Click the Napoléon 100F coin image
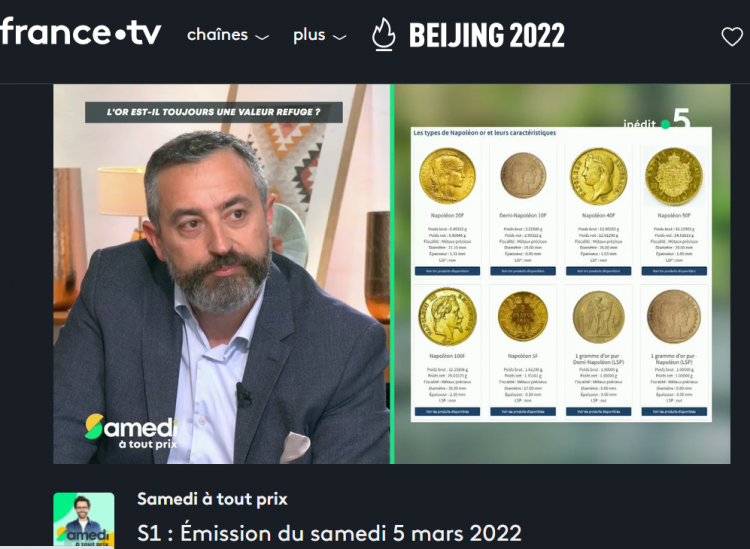The width and height of the screenshot is (750, 549). click(x=447, y=316)
